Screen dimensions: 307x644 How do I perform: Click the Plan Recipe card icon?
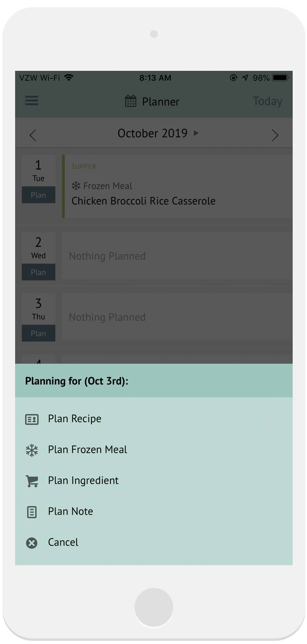pyautogui.click(x=32, y=419)
